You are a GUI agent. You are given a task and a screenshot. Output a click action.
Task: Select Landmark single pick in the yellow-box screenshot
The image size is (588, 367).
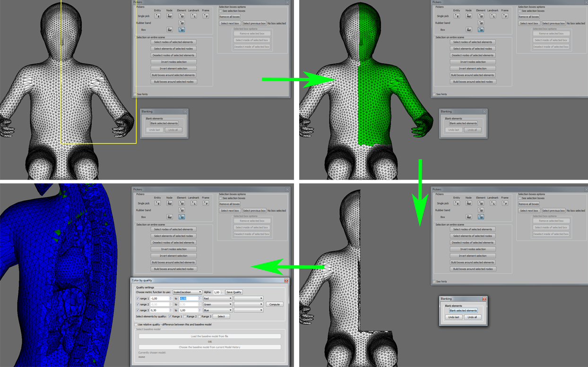tap(194, 16)
